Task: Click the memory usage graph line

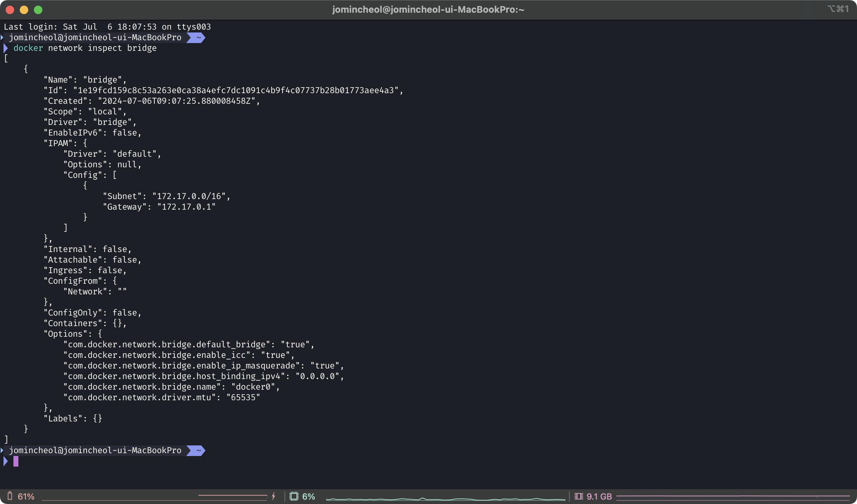Action: (x=732, y=497)
